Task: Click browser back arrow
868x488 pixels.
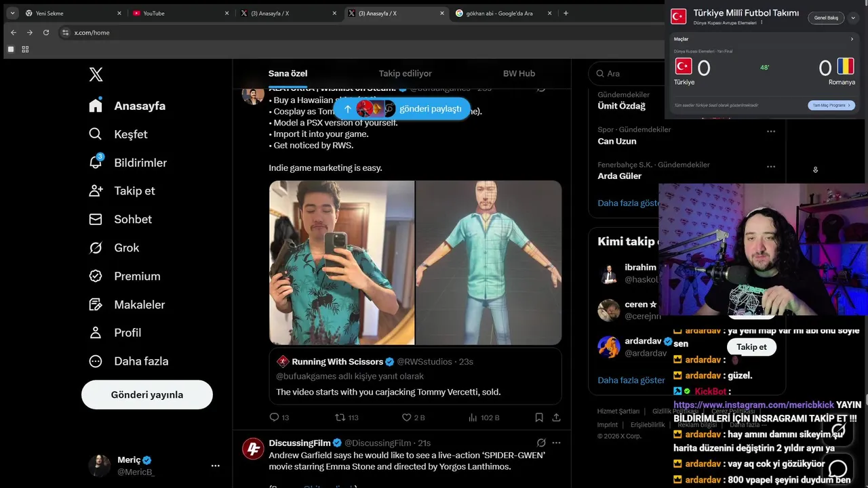Action: point(13,33)
